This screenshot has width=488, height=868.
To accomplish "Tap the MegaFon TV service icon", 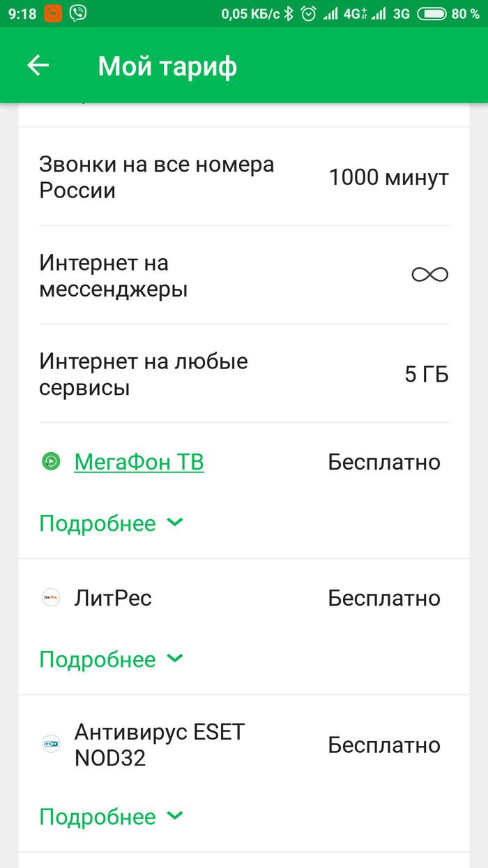I will tap(51, 462).
